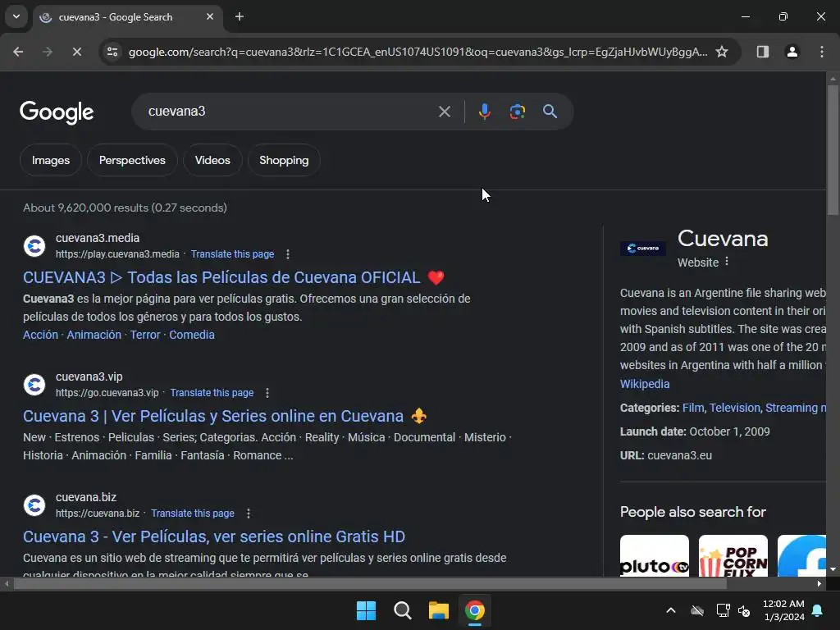Open Popcornflix related search thumbnail
Viewport: 840px width, 630px height.
(x=733, y=555)
